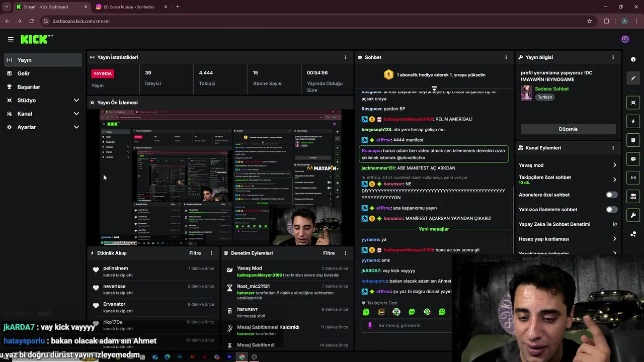Click username jackhammer131 in chat
Screen dimensions: 644x362
tap(378, 168)
